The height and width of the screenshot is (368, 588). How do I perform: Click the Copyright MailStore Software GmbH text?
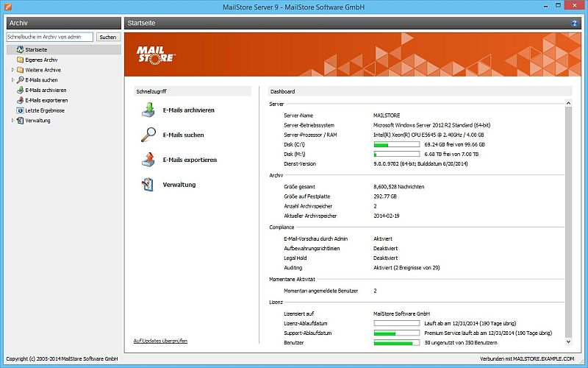coord(62,358)
